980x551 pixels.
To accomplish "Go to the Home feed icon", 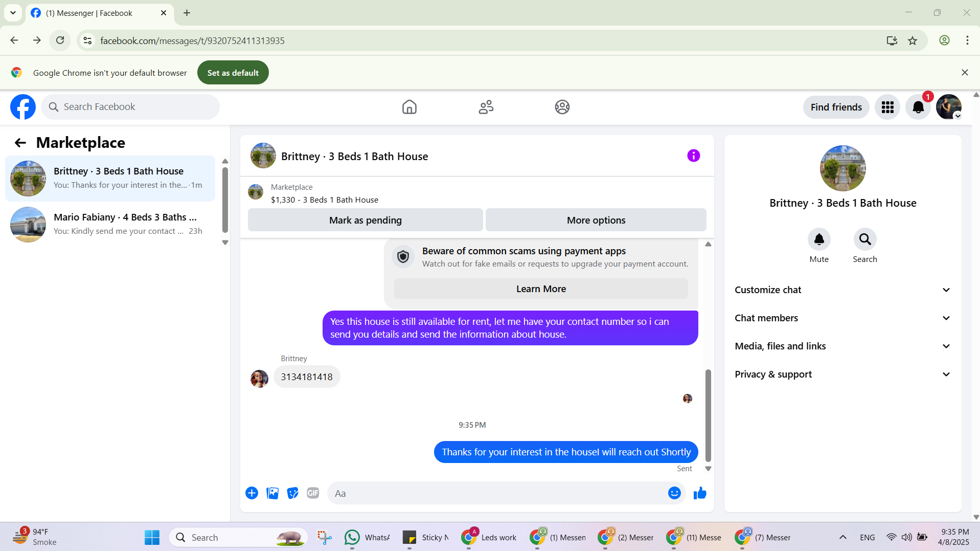I will [x=409, y=107].
